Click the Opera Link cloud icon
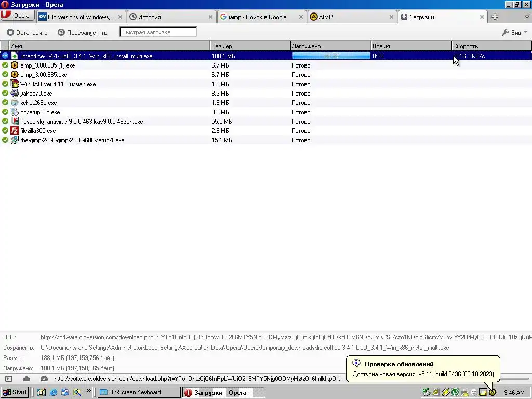Image resolution: width=532 pixels, height=399 pixels. pyautogui.click(x=26, y=379)
